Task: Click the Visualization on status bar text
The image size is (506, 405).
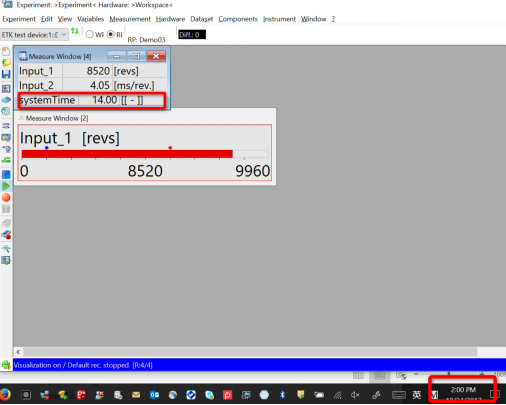Action: (83, 365)
